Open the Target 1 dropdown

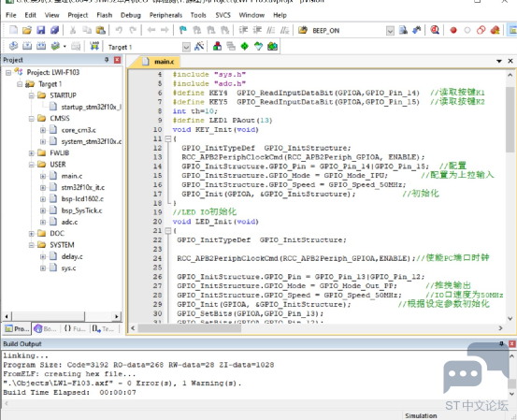click(186, 47)
